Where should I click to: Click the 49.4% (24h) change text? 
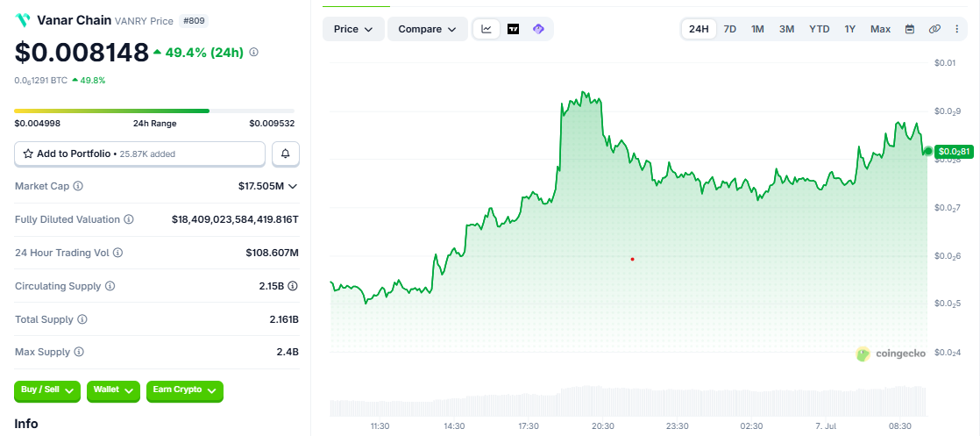point(203,53)
